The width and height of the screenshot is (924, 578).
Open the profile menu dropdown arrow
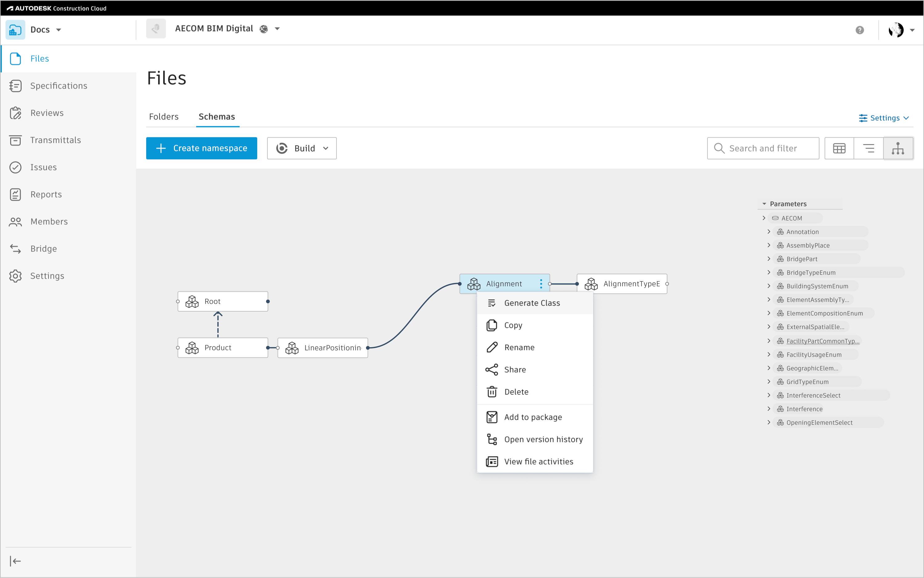(913, 30)
